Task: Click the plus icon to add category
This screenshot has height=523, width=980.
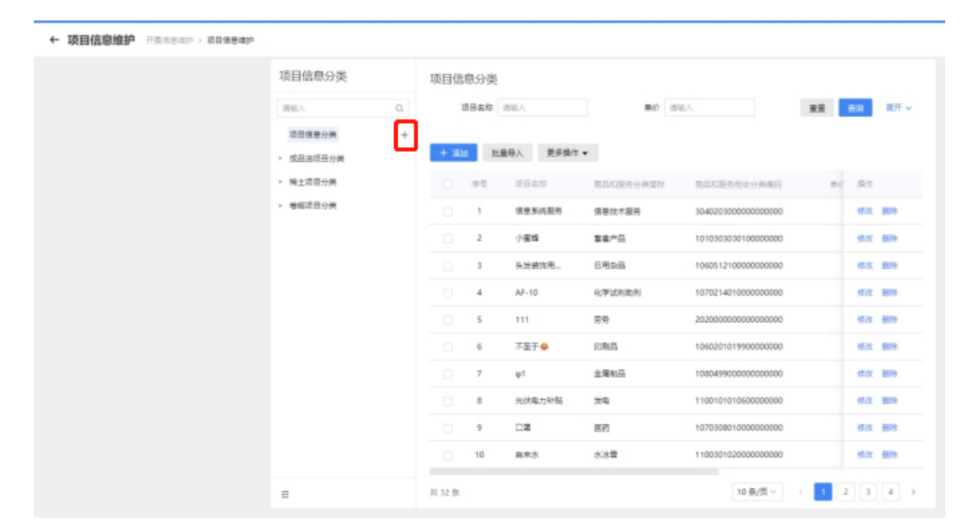Action: 406,133
